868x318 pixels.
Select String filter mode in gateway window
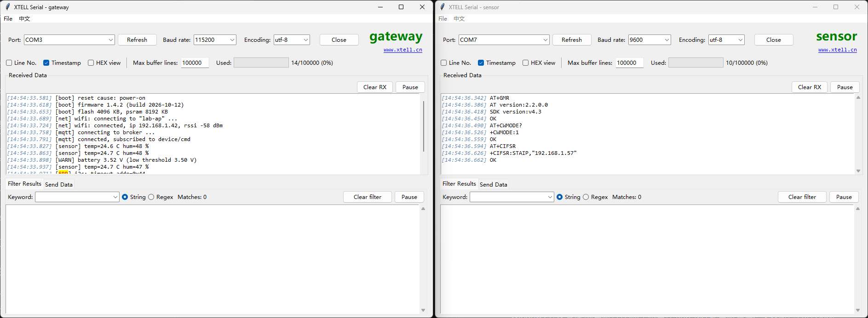[x=125, y=197]
